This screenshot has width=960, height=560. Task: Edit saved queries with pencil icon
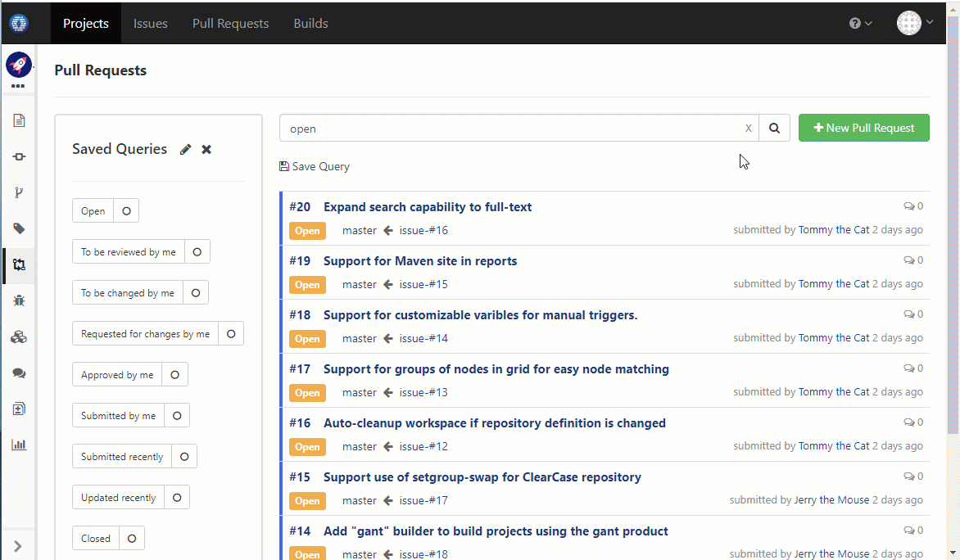point(185,149)
